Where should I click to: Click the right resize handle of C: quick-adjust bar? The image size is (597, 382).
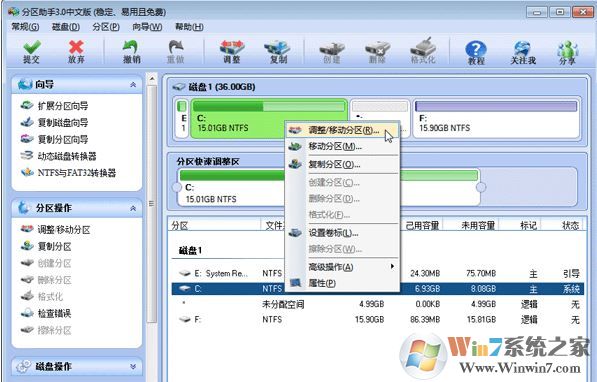(481, 187)
